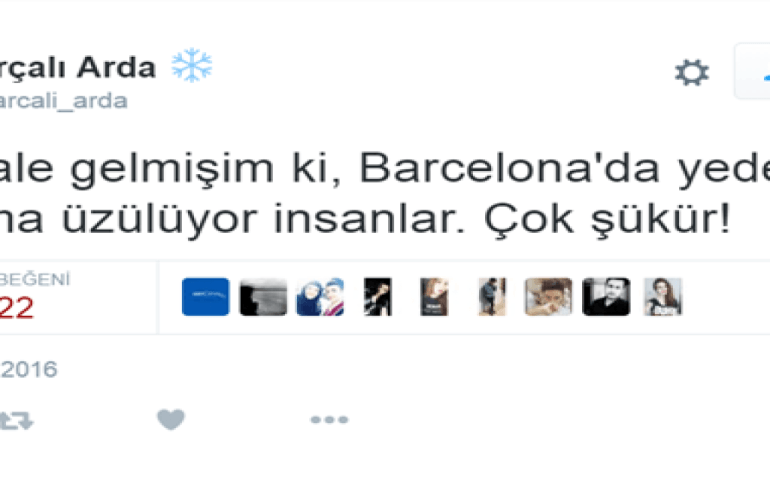Like the tweet with heart icon
This screenshot has height=485, width=770.
[171, 420]
